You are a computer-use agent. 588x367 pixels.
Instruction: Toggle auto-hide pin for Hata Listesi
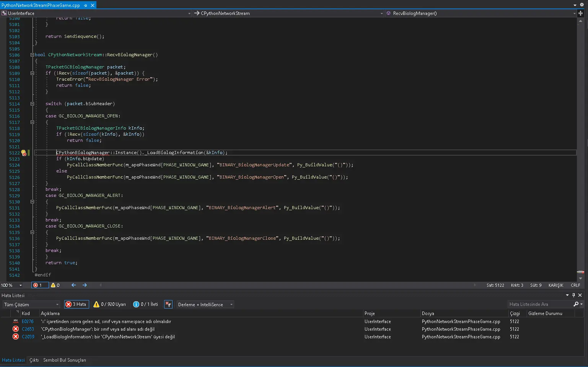(x=573, y=295)
